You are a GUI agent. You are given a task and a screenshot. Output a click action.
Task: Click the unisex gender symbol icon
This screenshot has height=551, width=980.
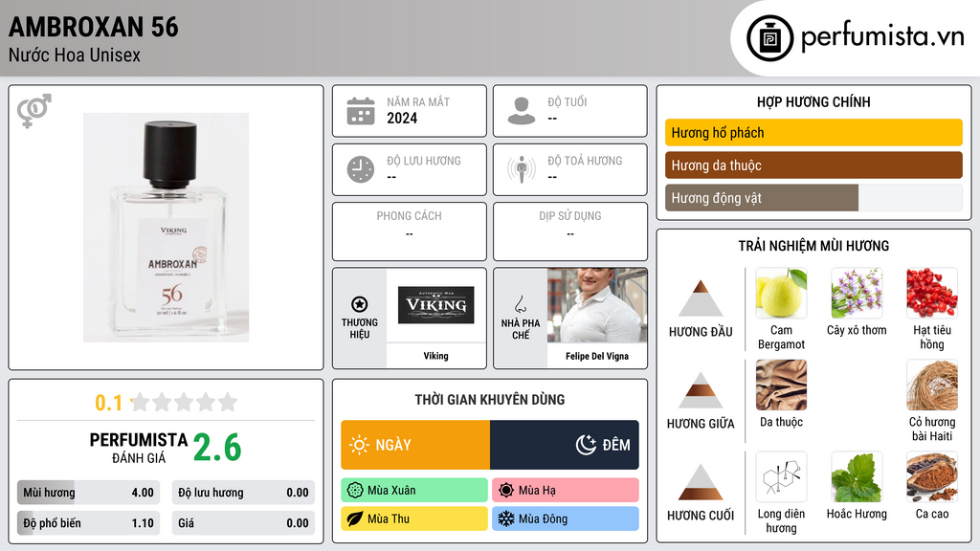pos(34,111)
